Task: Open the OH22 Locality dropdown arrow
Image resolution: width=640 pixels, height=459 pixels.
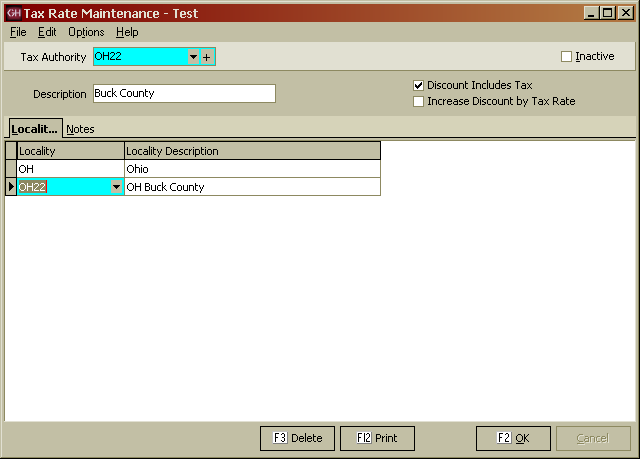Action: click(x=117, y=187)
